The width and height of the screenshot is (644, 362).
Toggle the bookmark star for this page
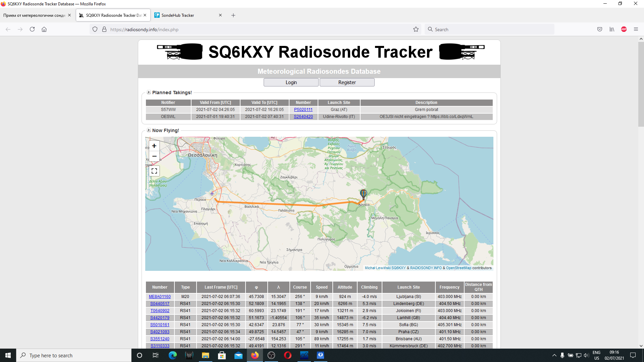416,29
